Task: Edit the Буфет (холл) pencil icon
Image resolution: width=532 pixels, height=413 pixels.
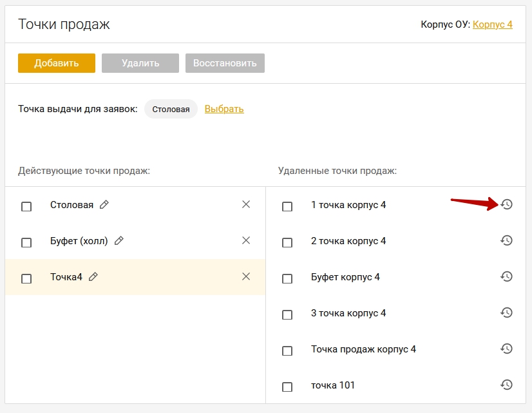Action: [x=119, y=240]
